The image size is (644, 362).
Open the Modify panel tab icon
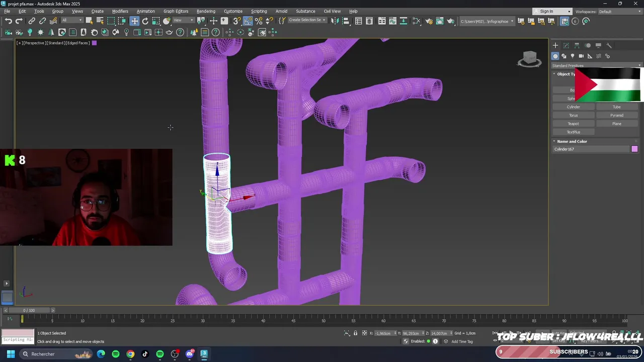click(566, 45)
